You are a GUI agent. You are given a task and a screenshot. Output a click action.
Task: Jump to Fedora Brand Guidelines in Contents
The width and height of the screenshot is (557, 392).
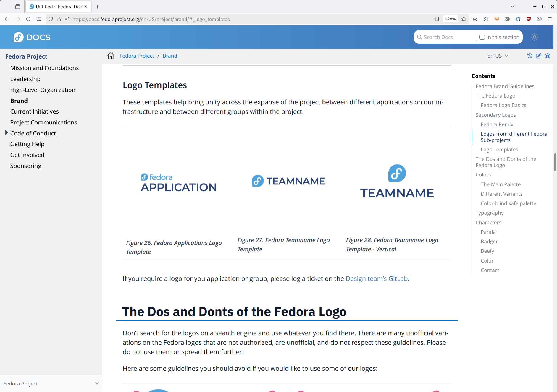(505, 86)
